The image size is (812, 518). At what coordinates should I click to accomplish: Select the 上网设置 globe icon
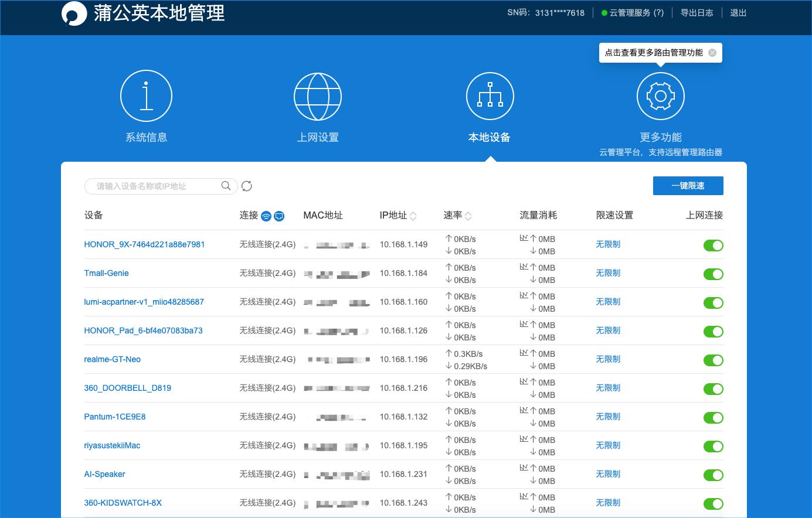[x=318, y=96]
